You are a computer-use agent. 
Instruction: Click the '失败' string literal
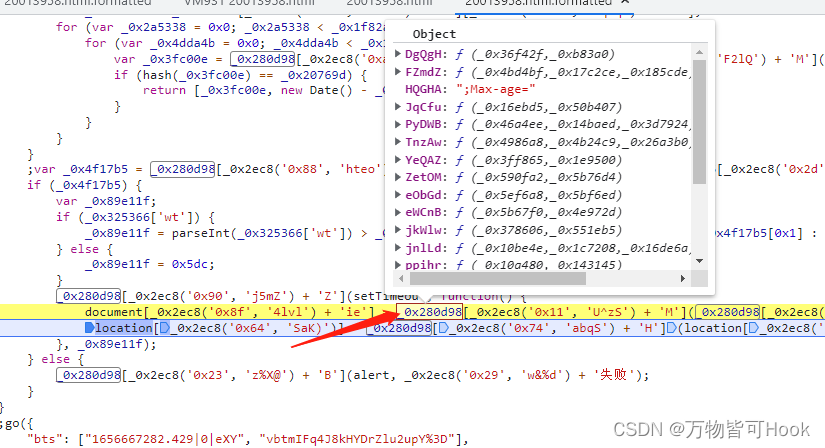(613, 375)
